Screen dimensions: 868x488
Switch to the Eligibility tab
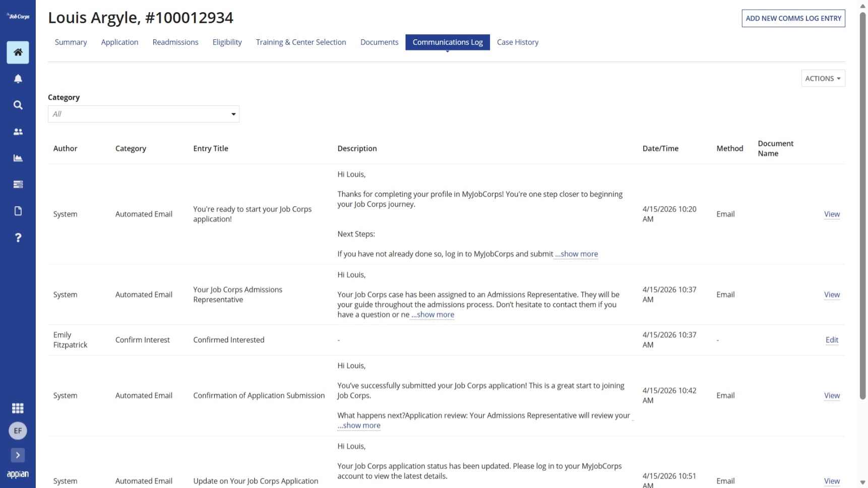pyautogui.click(x=227, y=42)
